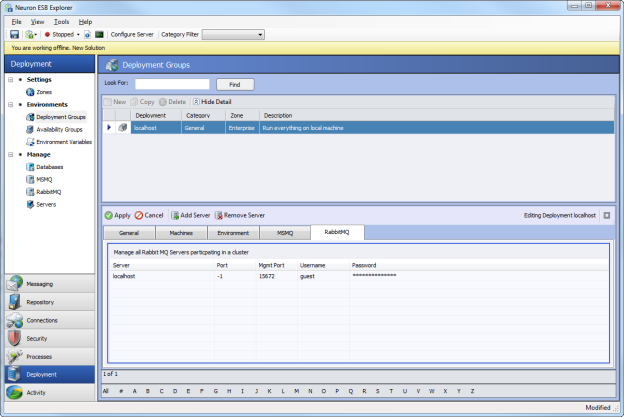Viewport: 624px width, 417px height.
Task: Click the Add Server button
Action: (x=189, y=215)
